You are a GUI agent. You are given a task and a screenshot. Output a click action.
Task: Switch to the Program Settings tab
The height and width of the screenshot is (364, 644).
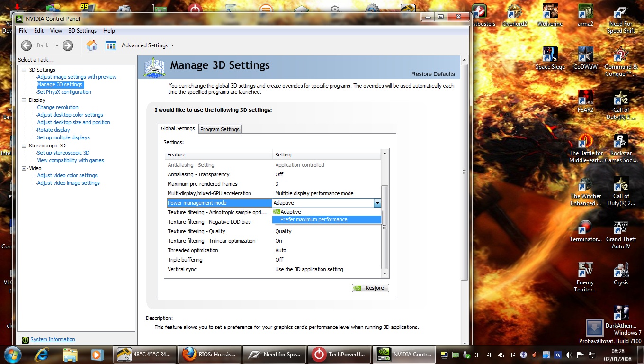coord(220,129)
